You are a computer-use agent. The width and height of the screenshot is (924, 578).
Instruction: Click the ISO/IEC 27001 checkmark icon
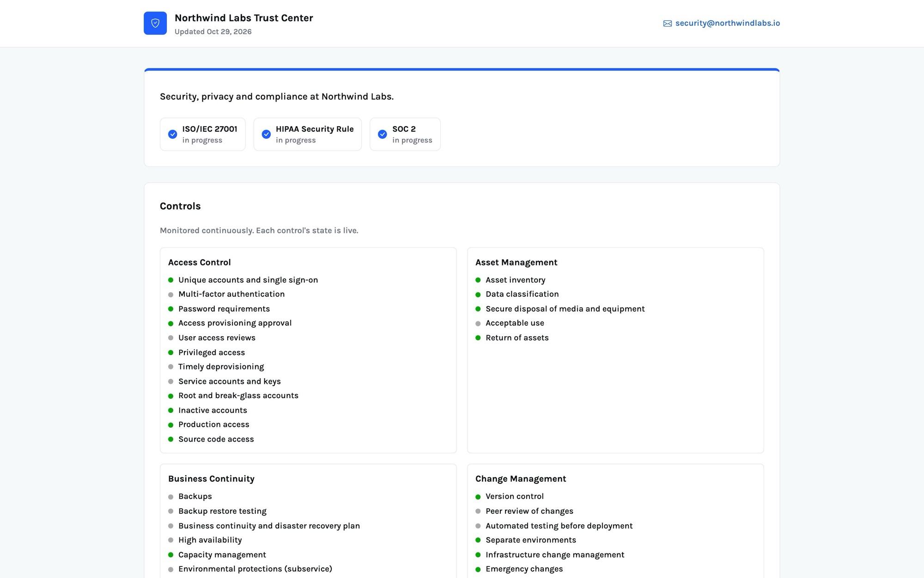click(172, 134)
